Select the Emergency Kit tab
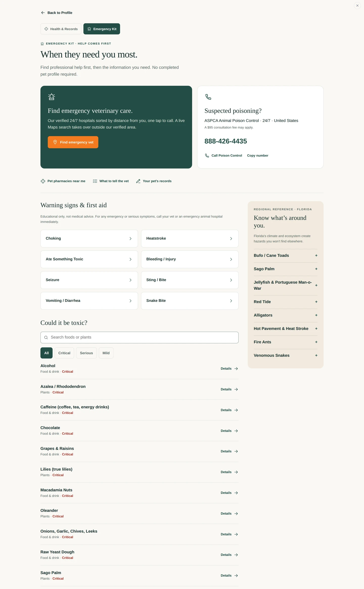364x589 pixels. pos(102,29)
